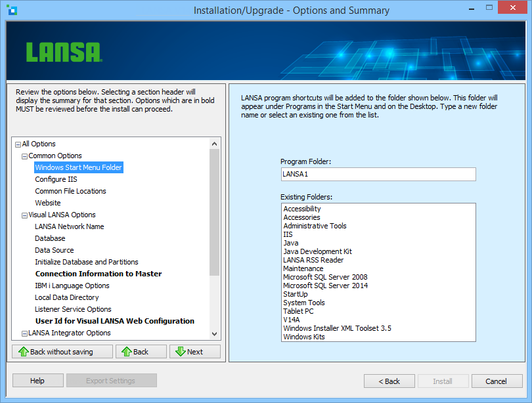
Task: Select Java Development Kit folder
Action: [x=318, y=251]
